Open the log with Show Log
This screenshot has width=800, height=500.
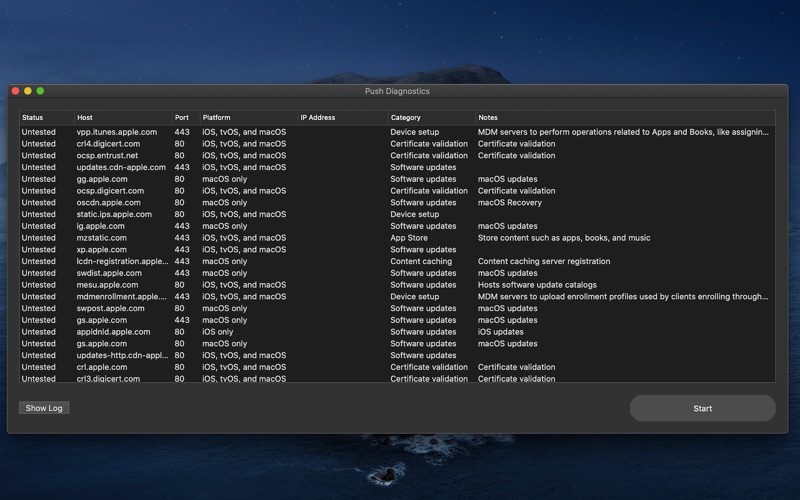(44, 408)
